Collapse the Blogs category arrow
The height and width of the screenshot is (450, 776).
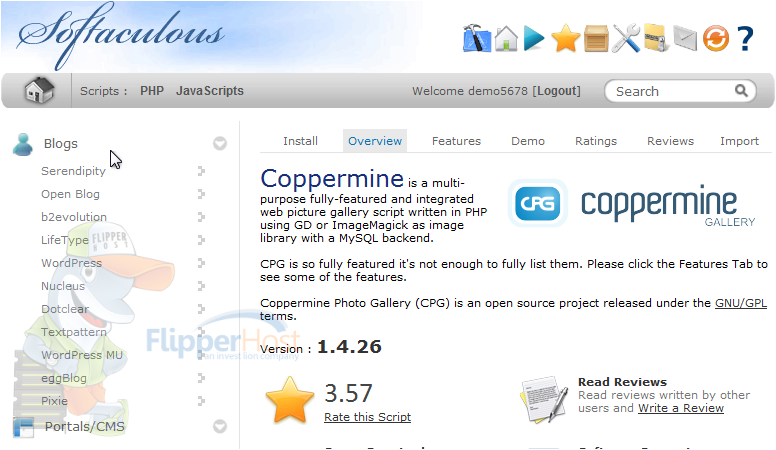[x=220, y=144]
